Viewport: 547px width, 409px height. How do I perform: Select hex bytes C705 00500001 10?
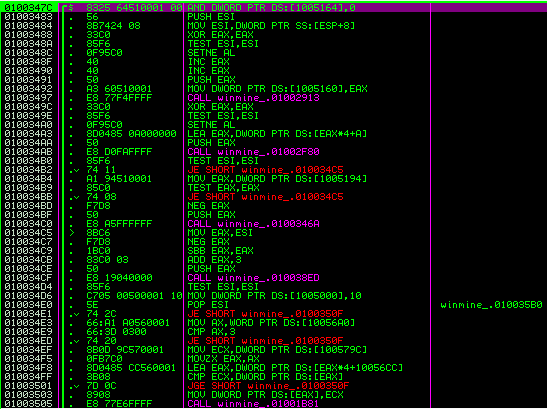pos(134,296)
